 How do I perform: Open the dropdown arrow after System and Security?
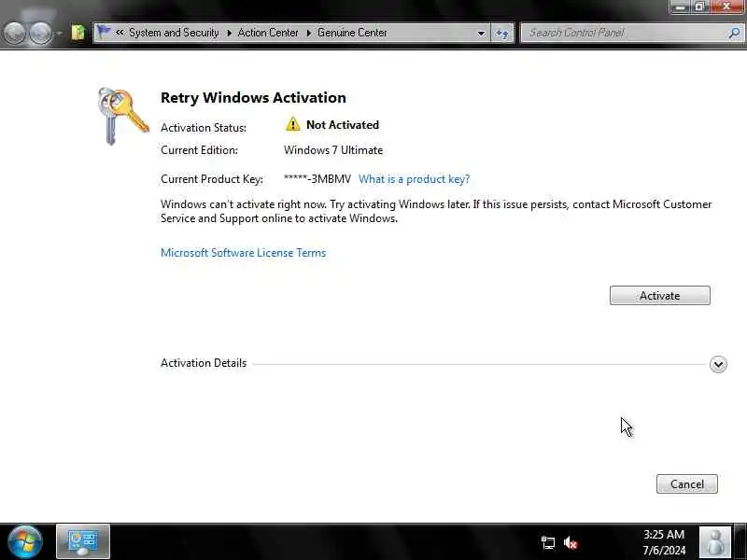click(x=229, y=33)
